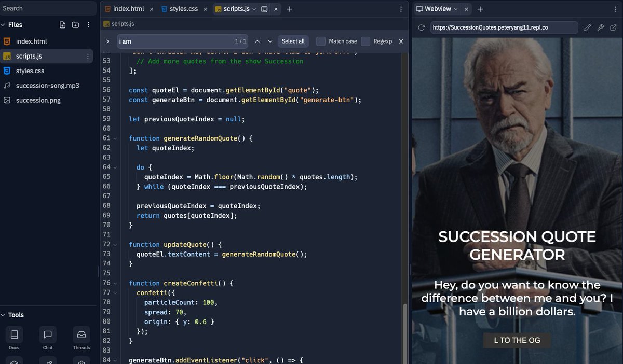Viewport: 623px width, 364px height.
Task: Reload the webview page
Action: (x=422, y=27)
